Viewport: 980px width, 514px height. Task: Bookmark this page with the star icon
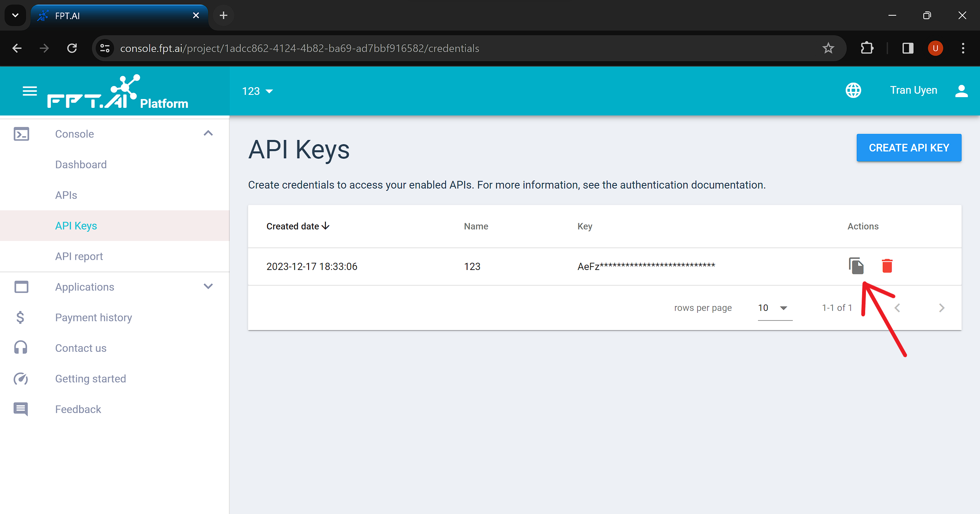pyautogui.click(x=828, y=48)
